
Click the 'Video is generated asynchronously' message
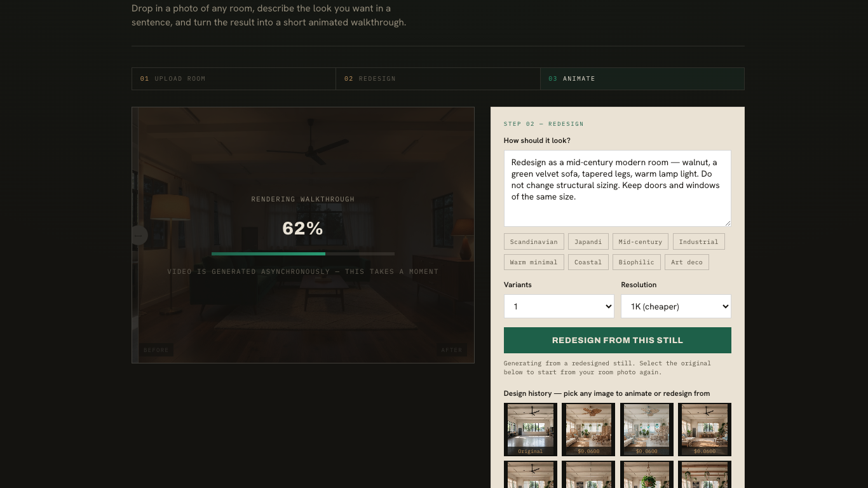click(x=303, y=271)
